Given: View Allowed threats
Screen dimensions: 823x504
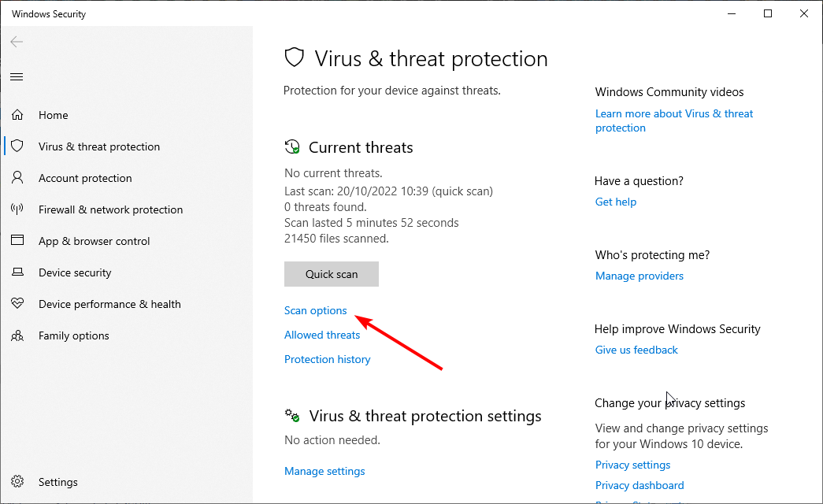Looking at the screenshot, I should point(322,335).
